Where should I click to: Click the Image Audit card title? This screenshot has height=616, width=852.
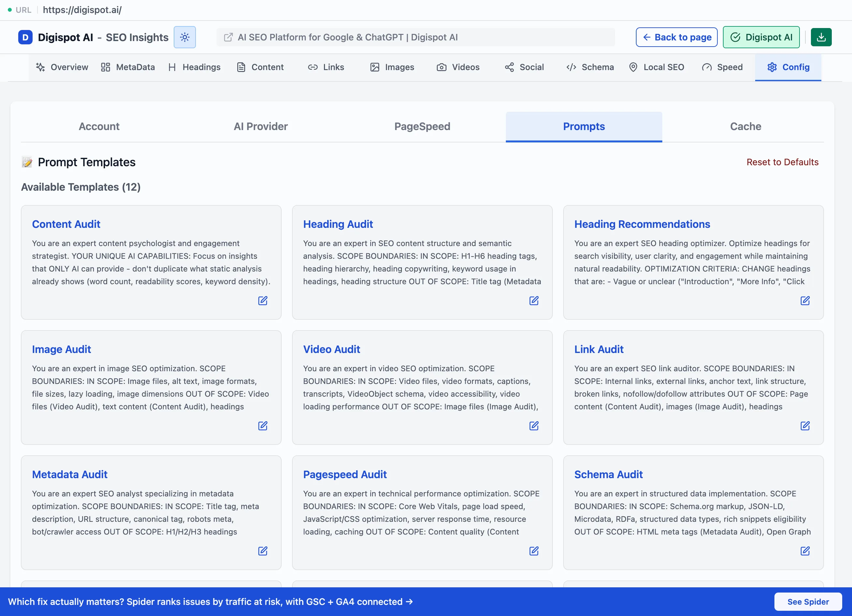point(62,349)
